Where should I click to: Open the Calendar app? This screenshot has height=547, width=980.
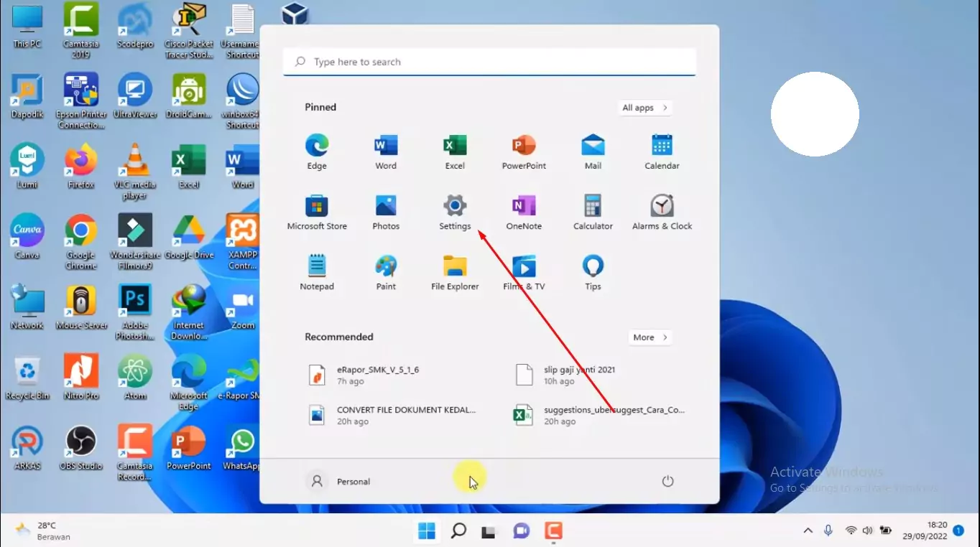[662, 152]
